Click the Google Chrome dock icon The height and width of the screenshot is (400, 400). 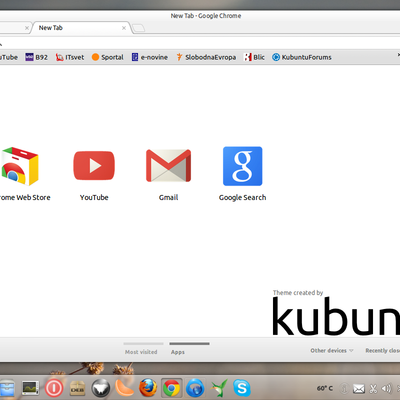[x=171, y=388]
